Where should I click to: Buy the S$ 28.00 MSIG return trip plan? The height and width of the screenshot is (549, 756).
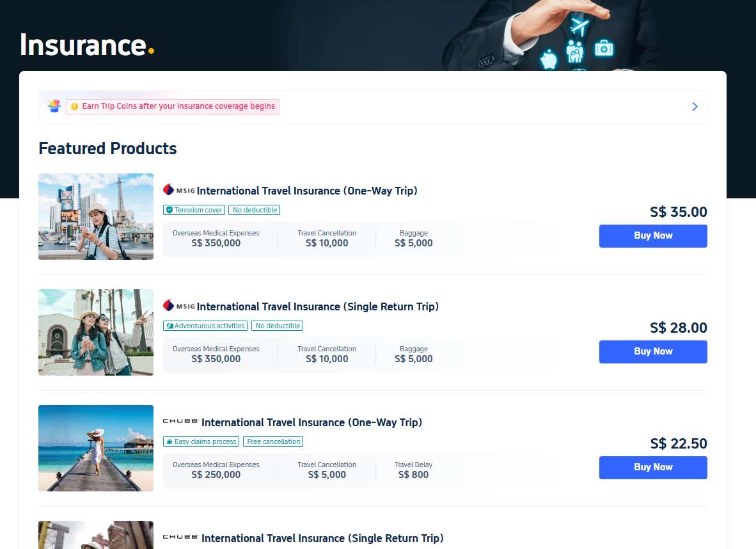(x=652, y=351)
